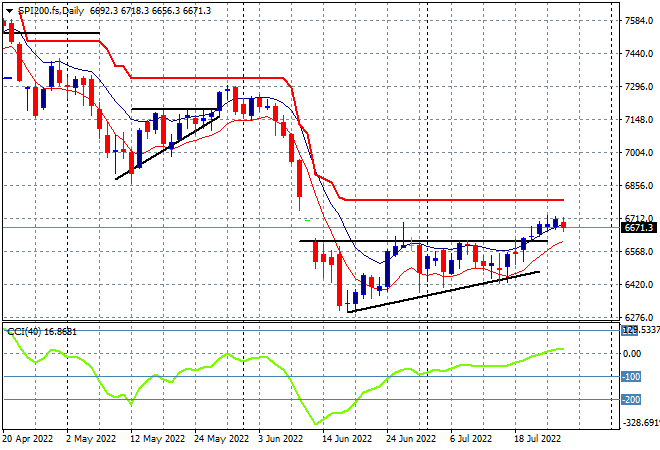
Task: Select the CCI(40) 16.8681 indicator label
Action: tap(42, 332)
